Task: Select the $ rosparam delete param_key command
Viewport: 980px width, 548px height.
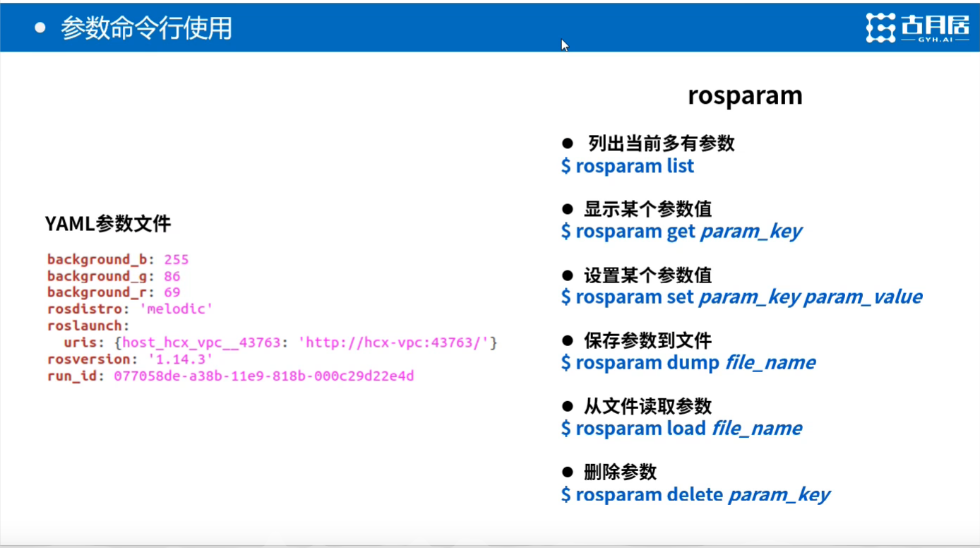Action: click(695, 494)
